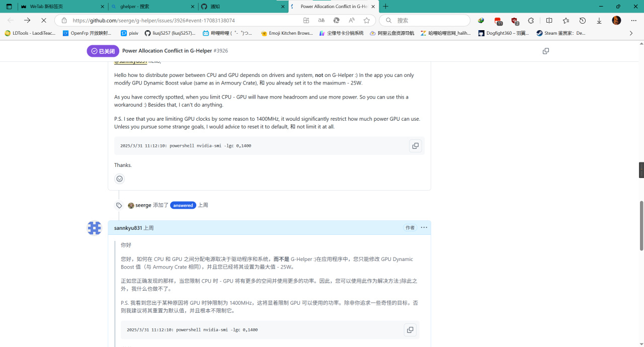The image size is (644, 347).
Task: Open the pixiv bookmark
Action: coord(130,33)
